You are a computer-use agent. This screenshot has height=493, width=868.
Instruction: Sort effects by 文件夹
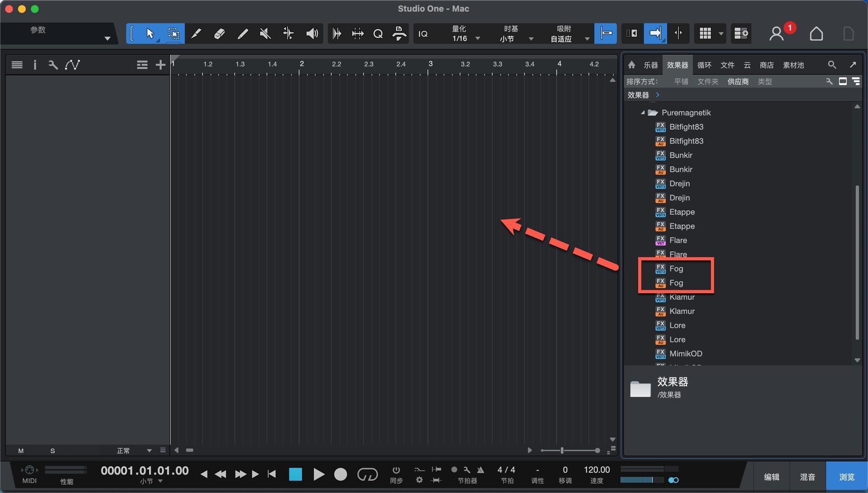[x=708, y=81]
